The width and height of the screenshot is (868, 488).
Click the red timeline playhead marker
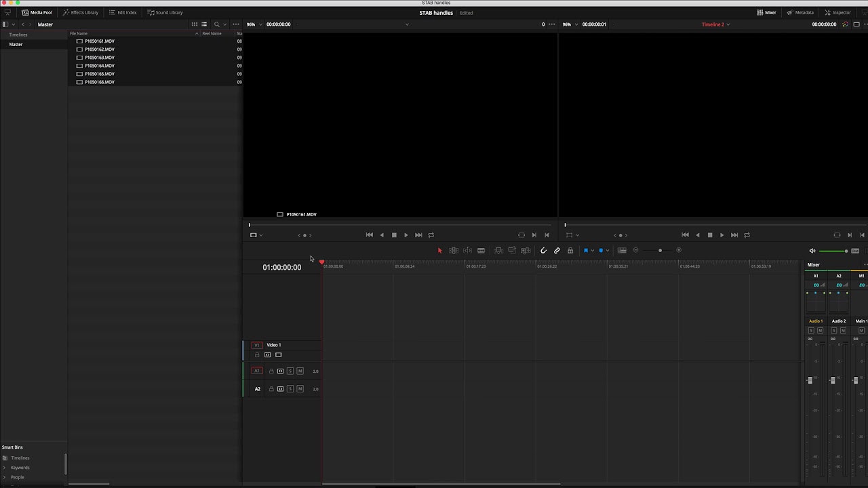coord(321,262)
